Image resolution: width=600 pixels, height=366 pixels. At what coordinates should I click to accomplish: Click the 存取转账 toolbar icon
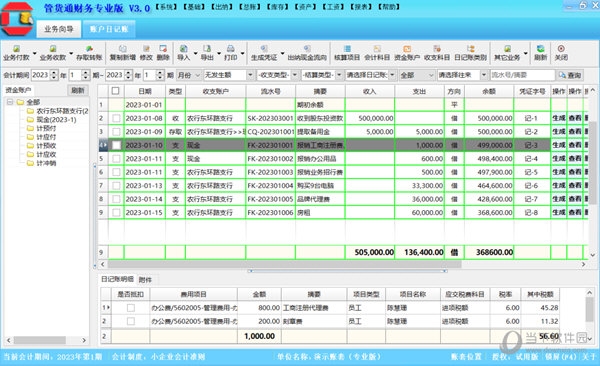[x=89, y=53]
